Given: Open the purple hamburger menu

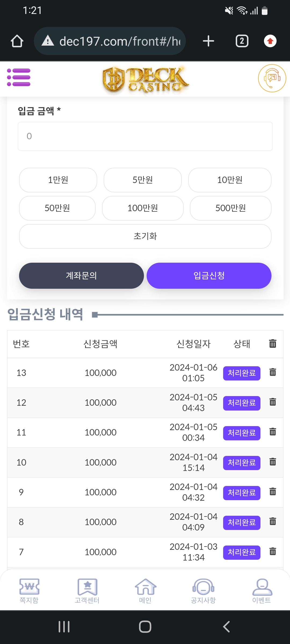Looking at the screenshot, I should 19,78.
